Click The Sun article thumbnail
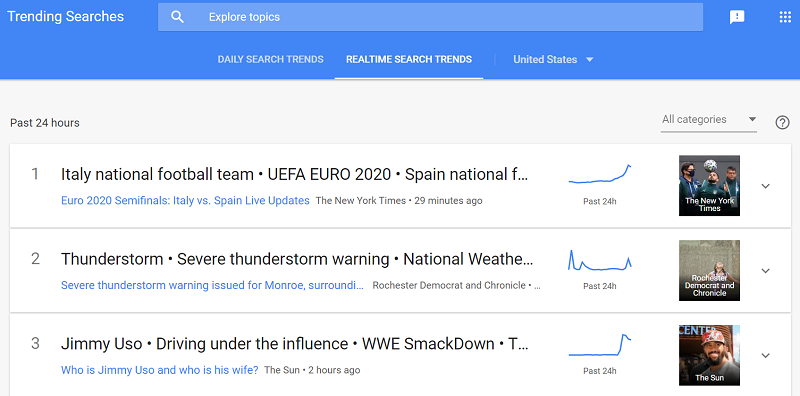 tap(709, 355)
